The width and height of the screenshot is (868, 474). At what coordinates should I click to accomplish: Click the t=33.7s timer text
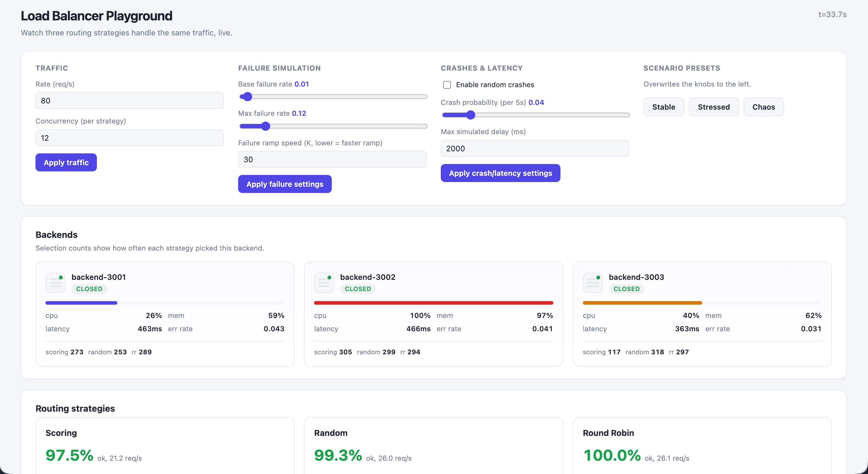832,14
